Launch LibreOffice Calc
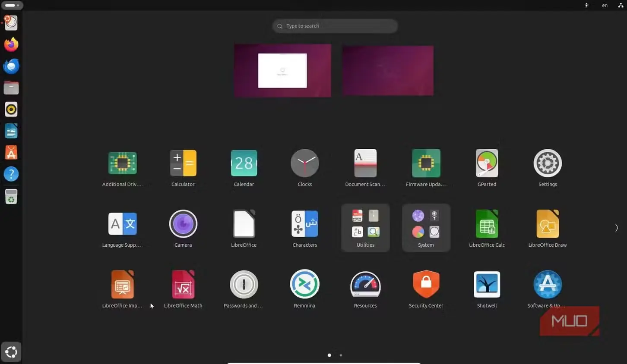 (x=487, y=224)
